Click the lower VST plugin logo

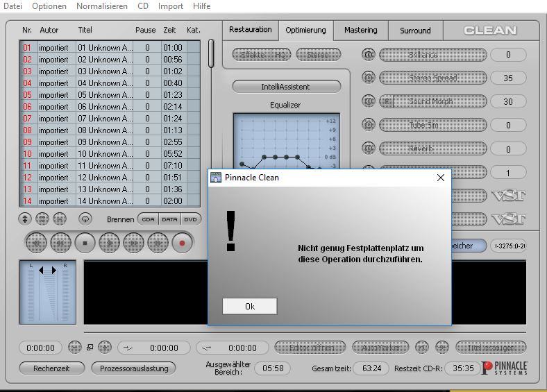[509, 219]
